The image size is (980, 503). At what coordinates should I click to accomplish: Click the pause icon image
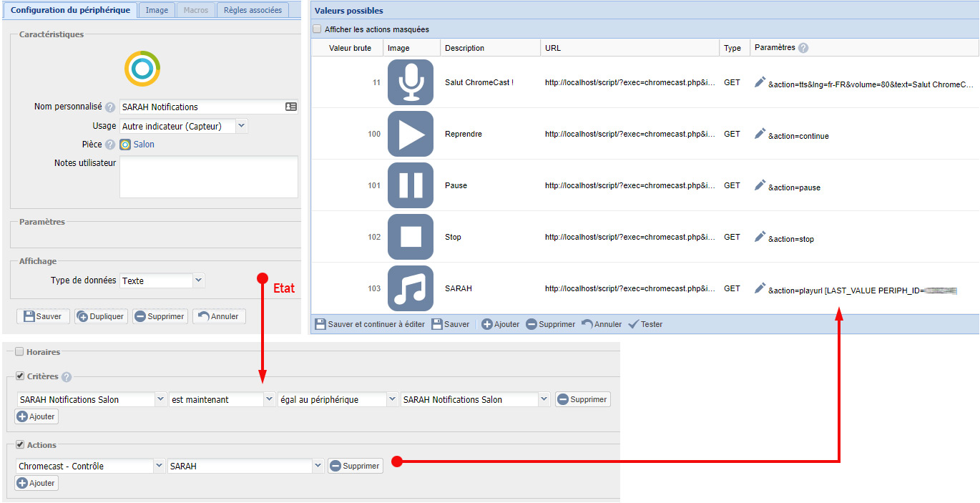[411, 185]
